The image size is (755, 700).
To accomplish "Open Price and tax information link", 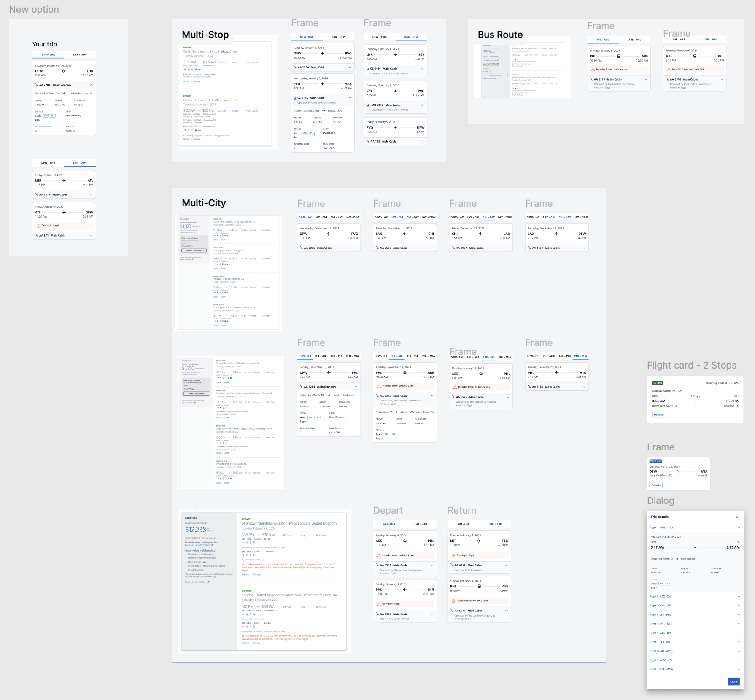I will 199,545.
